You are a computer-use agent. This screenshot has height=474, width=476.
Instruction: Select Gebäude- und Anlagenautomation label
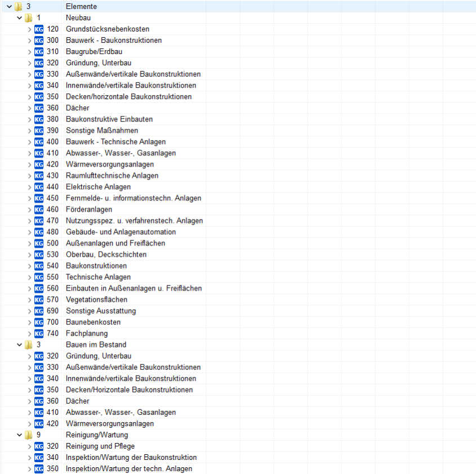[121, 232]
